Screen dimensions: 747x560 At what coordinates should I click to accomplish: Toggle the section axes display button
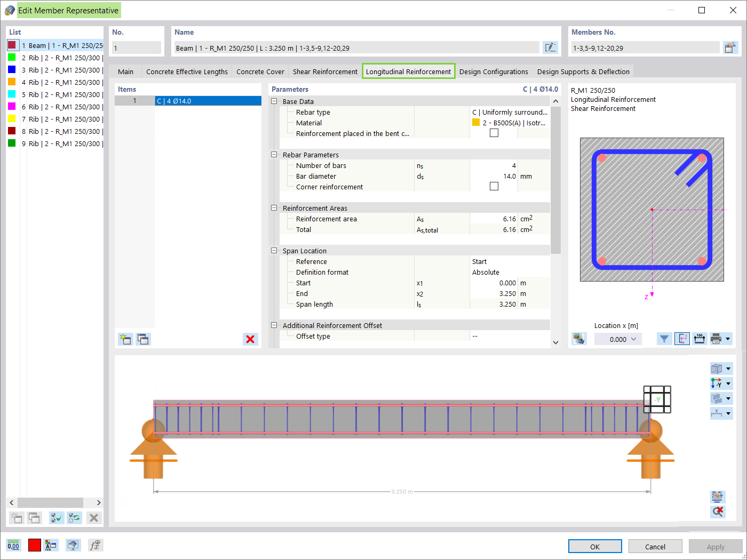click(x=682, y=339)
